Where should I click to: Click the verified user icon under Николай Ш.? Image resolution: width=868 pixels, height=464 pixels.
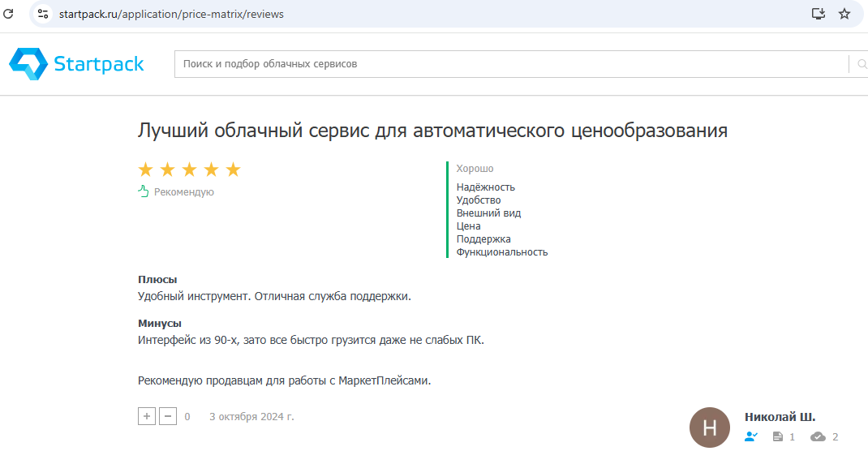click(751, 436)
